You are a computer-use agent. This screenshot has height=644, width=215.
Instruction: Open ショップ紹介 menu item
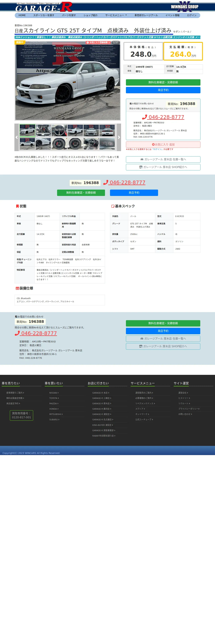tap(91, 15)
